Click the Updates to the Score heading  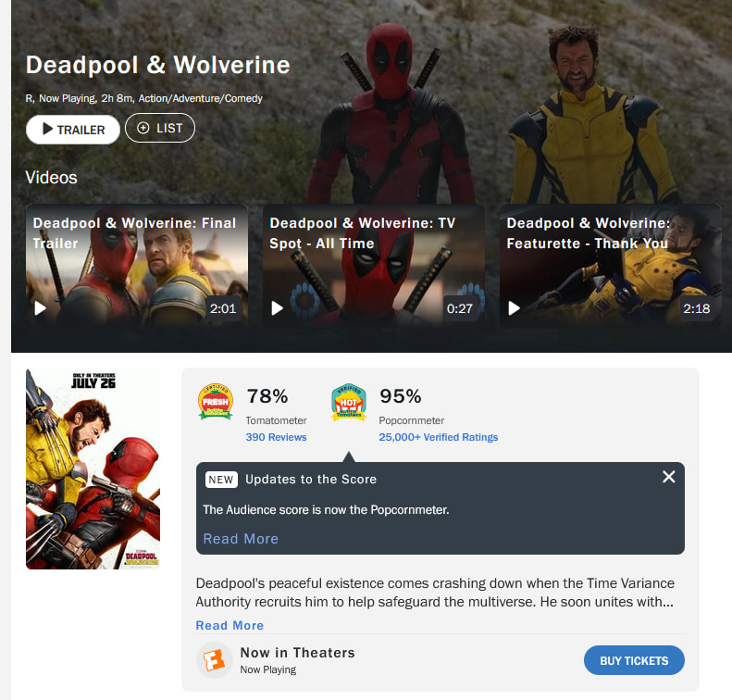pos(311,479)
